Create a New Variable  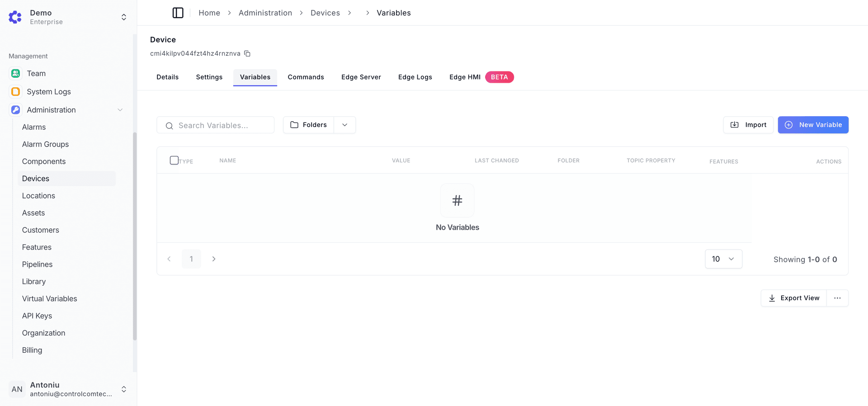pyautogui.click(x=813, y=125)
